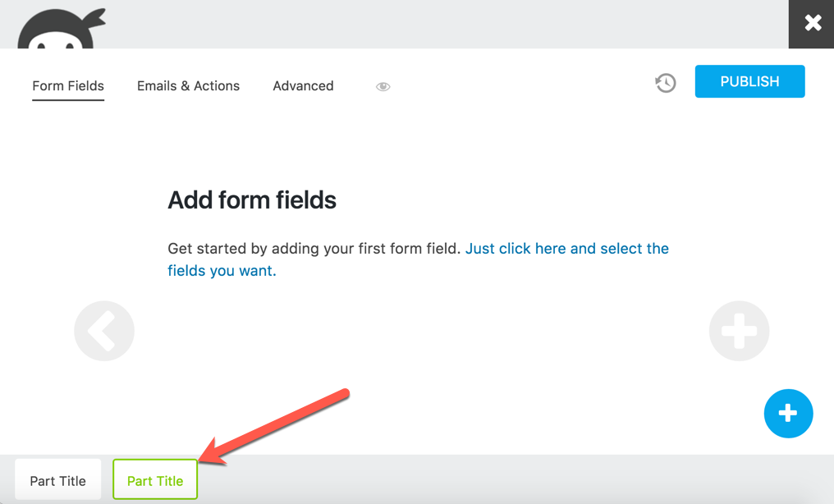Add a new part with gray plus
This screenshot has width=834, height=504.
click(x=739, y=331)
